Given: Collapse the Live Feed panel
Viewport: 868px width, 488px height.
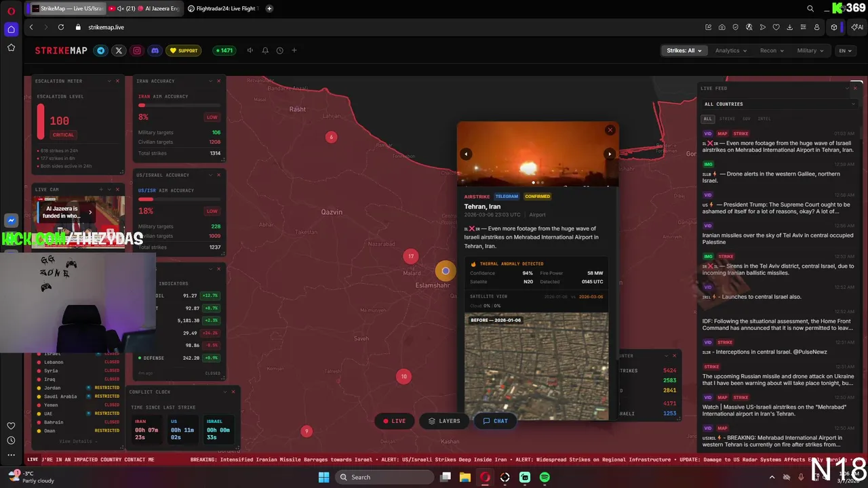Looking at the screenshot, I should click(846, 88).
